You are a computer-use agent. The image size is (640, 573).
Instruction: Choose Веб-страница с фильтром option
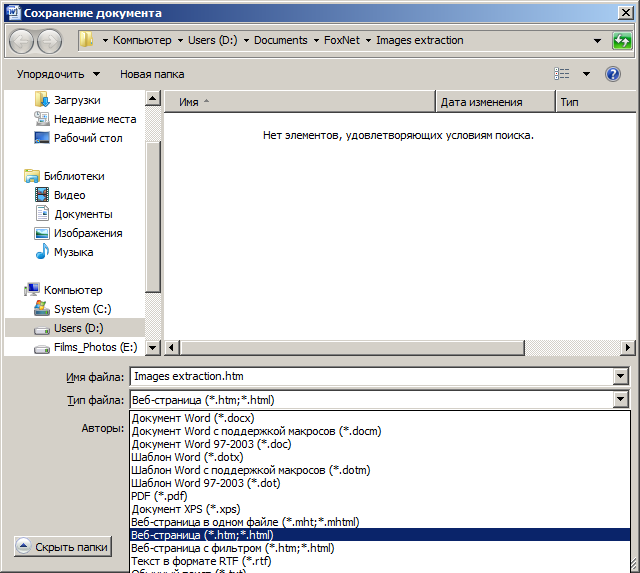[380, 548]
